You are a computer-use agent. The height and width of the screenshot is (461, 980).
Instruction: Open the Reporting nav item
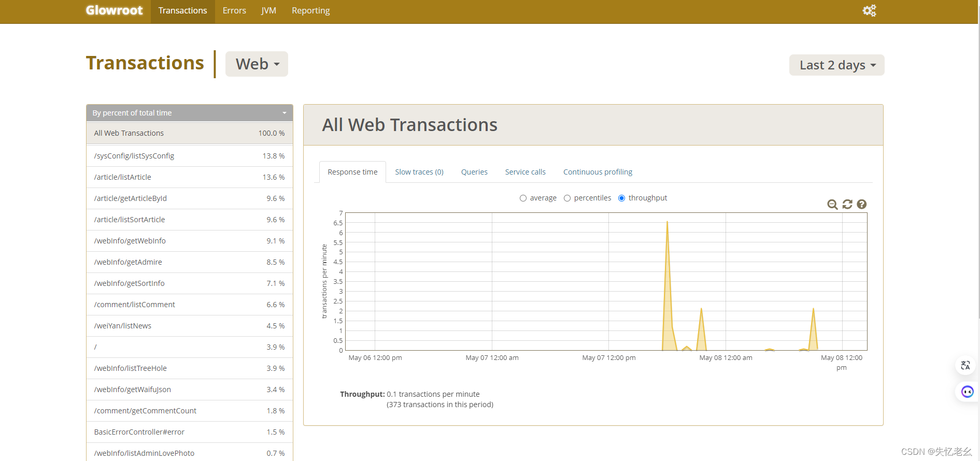click(310, 11)
